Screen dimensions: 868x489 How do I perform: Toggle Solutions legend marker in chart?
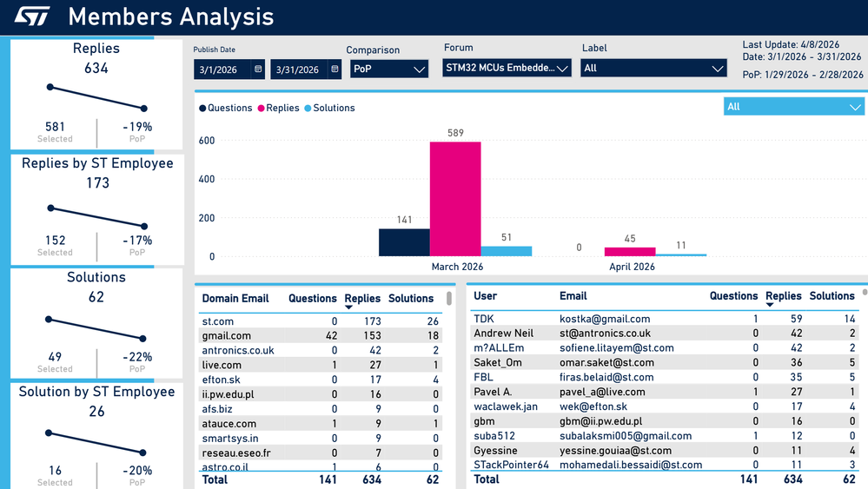308,109
